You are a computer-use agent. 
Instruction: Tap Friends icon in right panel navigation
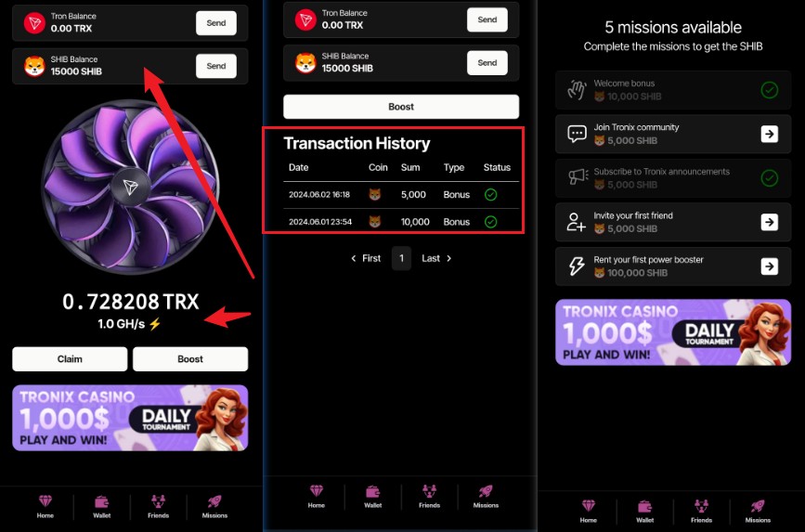pyautogui.click(x=701, y=506)
